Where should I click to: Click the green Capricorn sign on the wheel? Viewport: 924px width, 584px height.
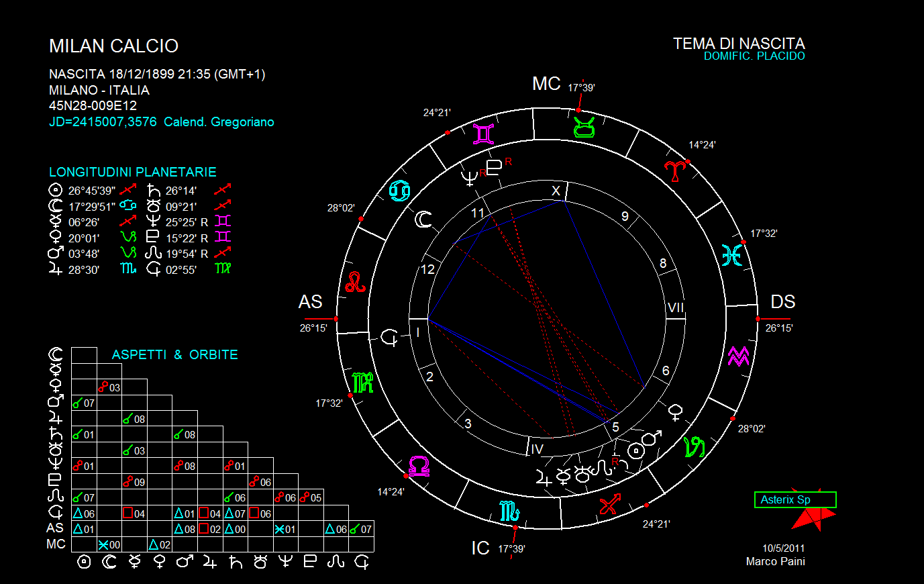(694, 447)
